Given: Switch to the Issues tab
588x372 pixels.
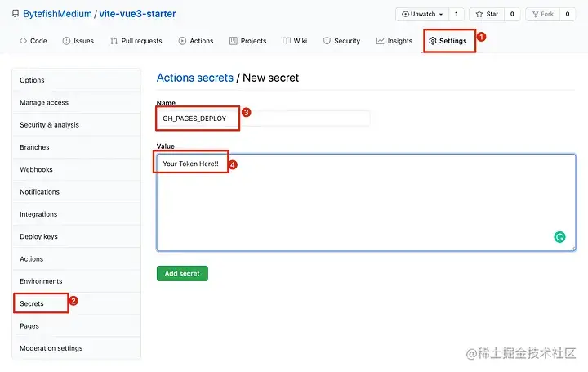Looking at the screenshot, I should point(78,41).
